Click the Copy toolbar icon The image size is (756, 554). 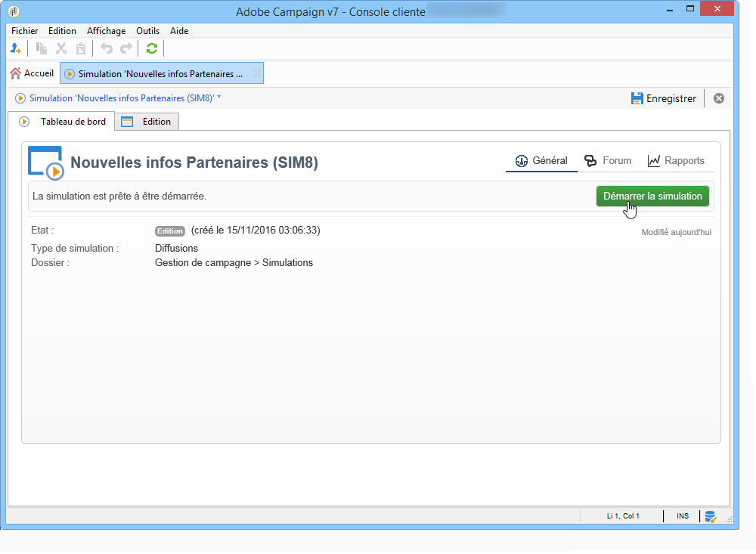(42, 48)
